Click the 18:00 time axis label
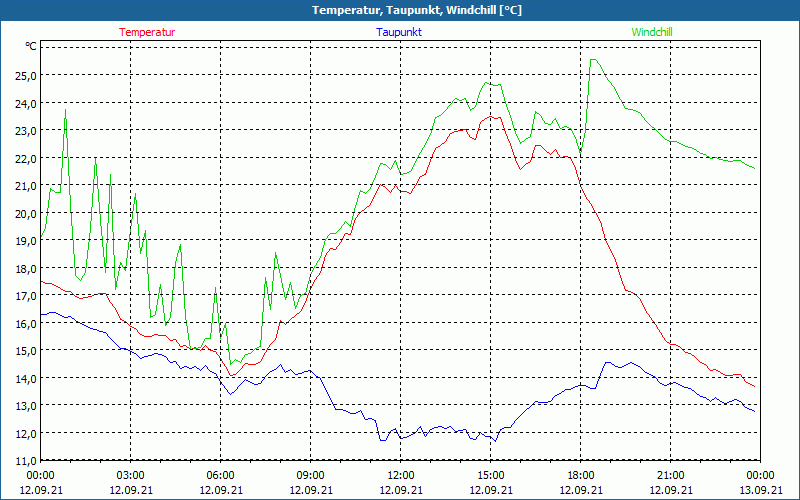Viewport: 800px width, 500px height. coord(581,476)
